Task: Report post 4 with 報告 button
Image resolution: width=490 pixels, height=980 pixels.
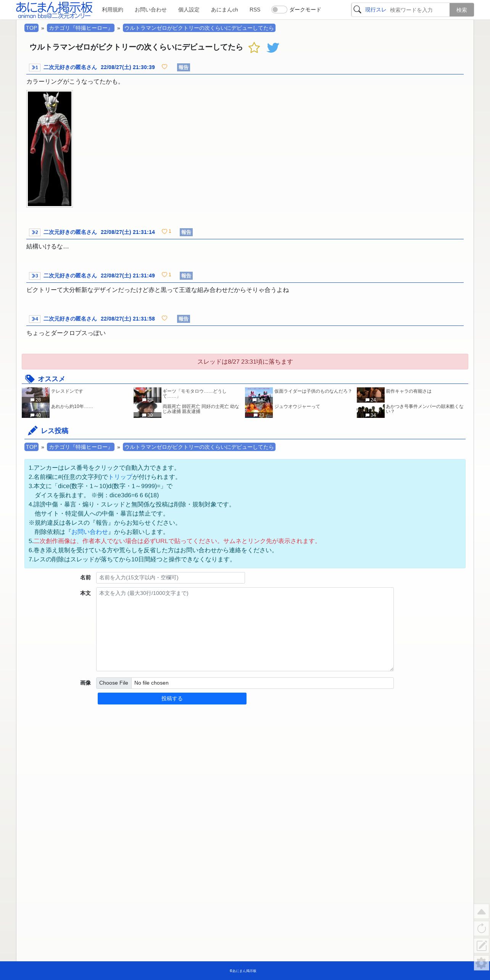Action: [184, 319]
